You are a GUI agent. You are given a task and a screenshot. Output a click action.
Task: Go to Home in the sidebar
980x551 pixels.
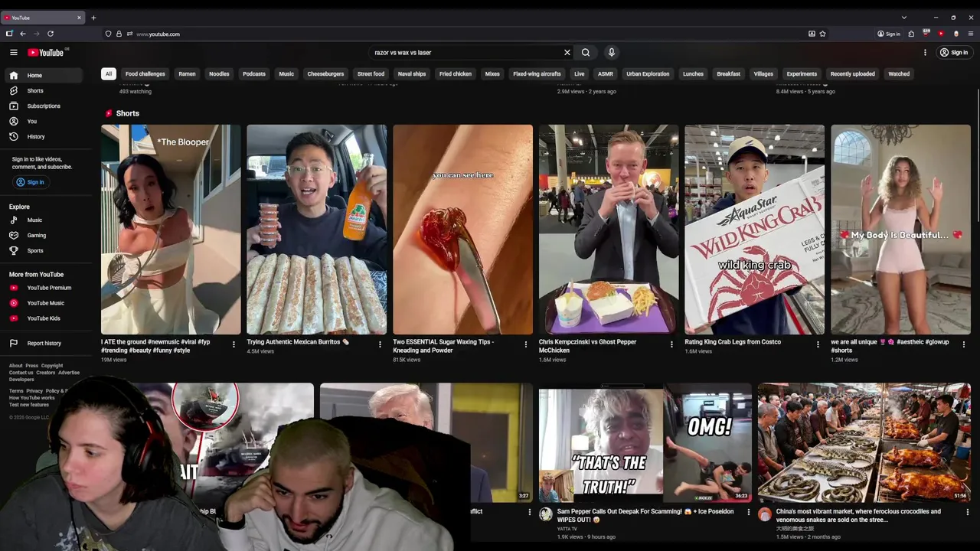click(43, 75)
